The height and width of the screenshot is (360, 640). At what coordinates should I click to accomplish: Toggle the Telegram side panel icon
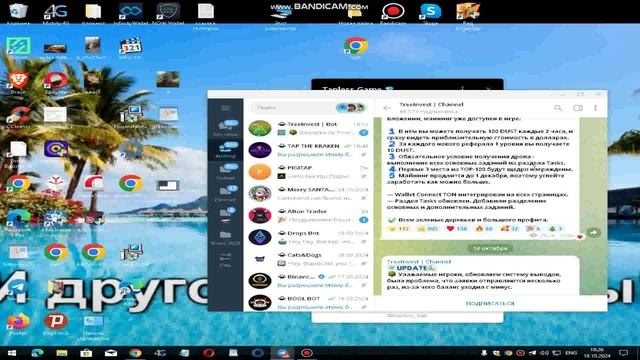point(578,108)
